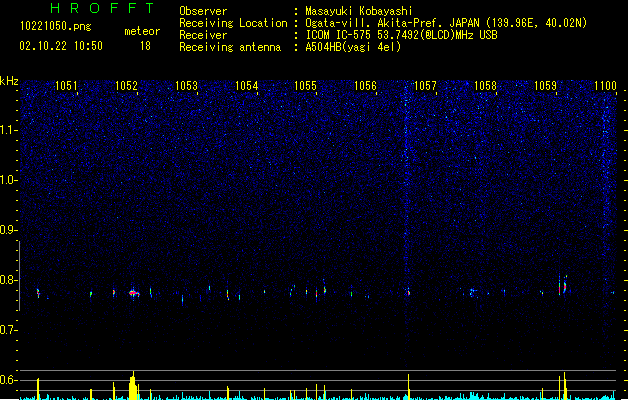This screenshot has height=400, width=629.
Task: Select the filename 10221050.png
Action: coord(56,26)
